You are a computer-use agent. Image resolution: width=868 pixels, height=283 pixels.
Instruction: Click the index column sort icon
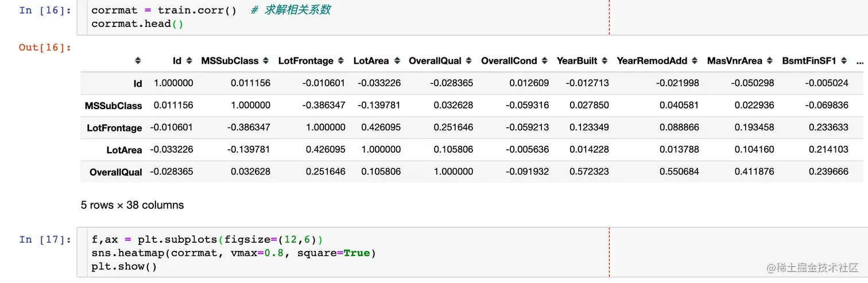coord(138,61)
